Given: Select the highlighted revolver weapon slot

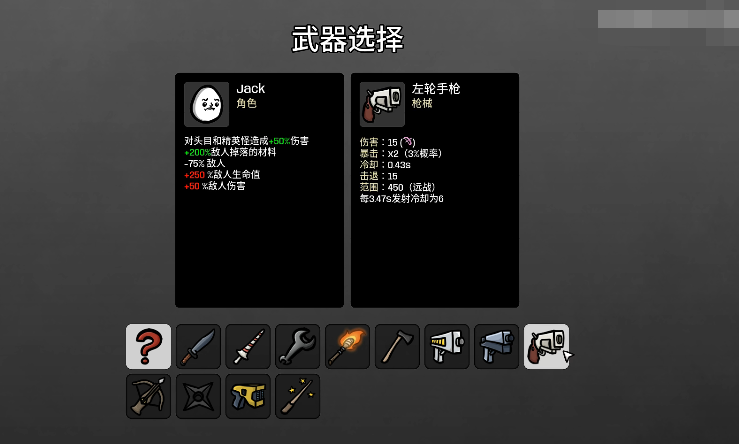Looking at the screenshot, I should pyautogui.click(x=546, y=346).
